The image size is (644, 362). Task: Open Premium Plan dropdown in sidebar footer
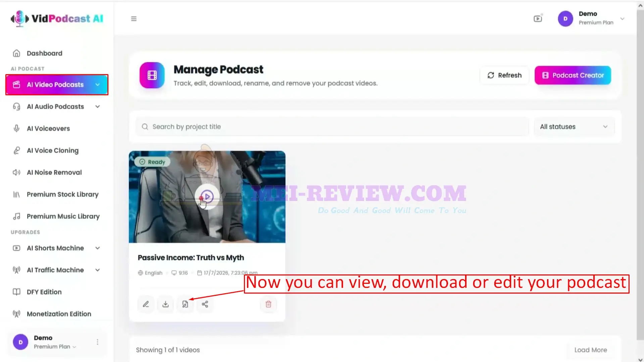55,347
